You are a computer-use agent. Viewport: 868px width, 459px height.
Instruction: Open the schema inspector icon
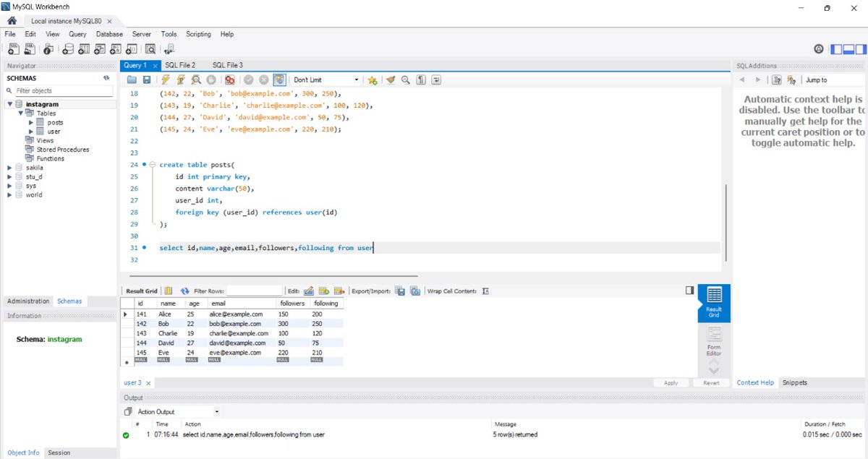pos(48,49)
